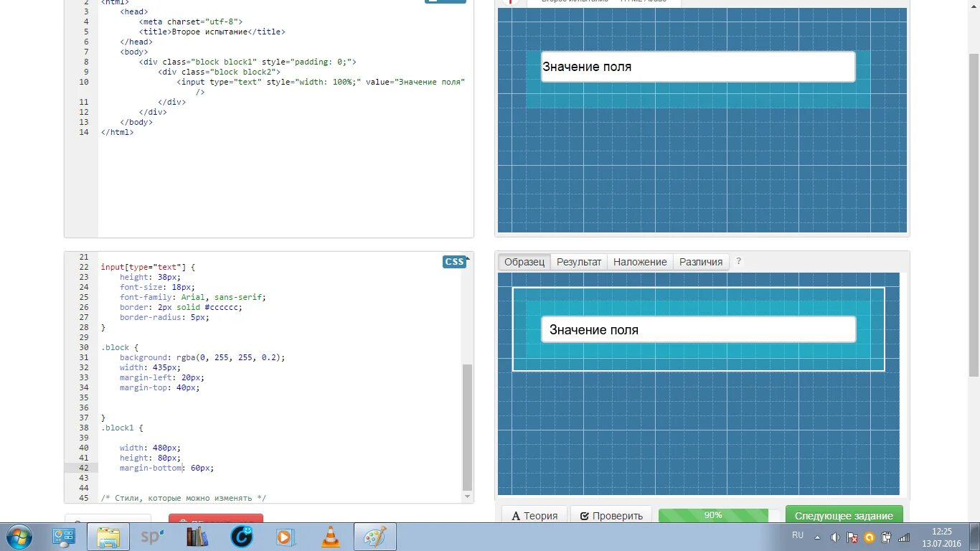Launch VLC media player from taskbar
The image size is (980, 551).
(x=331, y=537)
